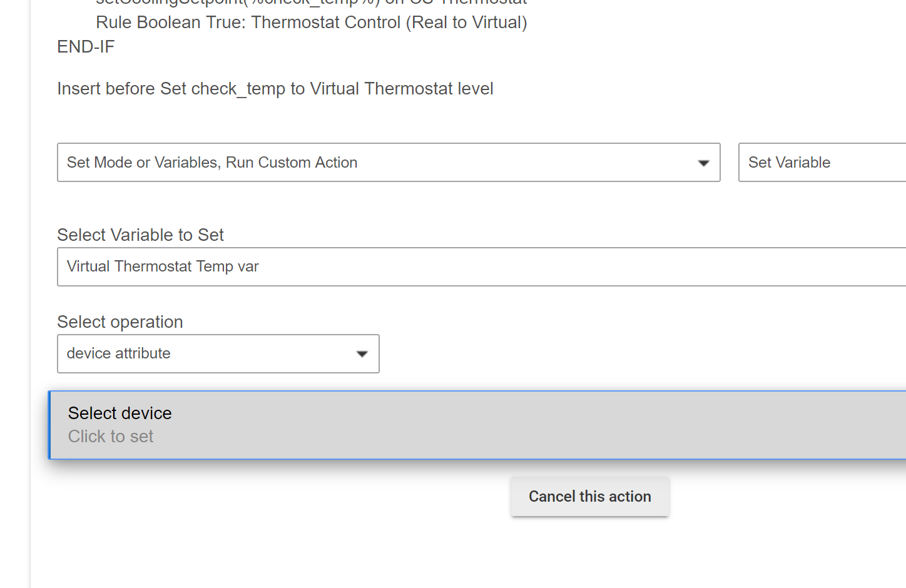The image size is (906, 588).
Task: Click the "Insert before Set check_temp" text
Action: [x=275, y=89]
